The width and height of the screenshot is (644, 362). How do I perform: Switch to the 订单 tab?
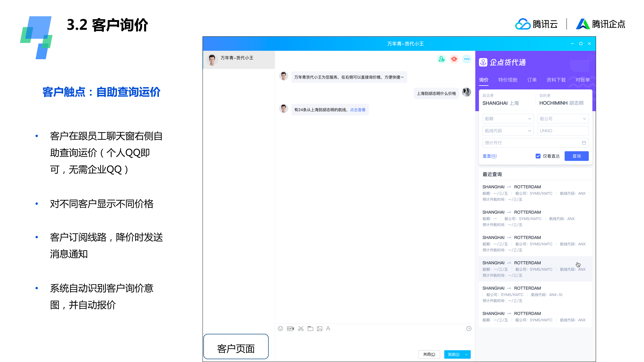click(532, 80)
